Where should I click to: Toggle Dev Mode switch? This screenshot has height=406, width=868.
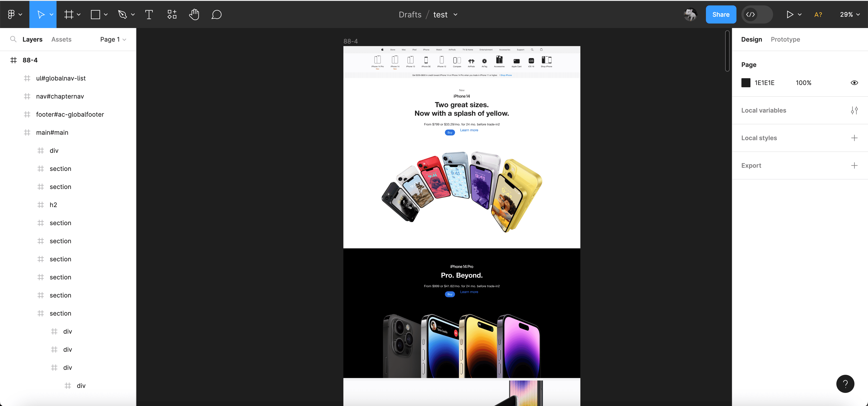point(757,14)
